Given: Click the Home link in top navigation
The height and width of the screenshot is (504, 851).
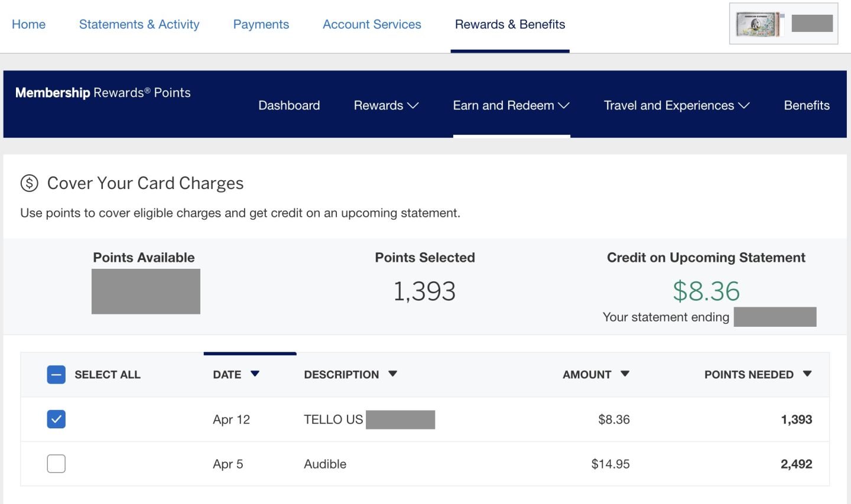Looking at the screenshot, I should (x=28, y=24).
